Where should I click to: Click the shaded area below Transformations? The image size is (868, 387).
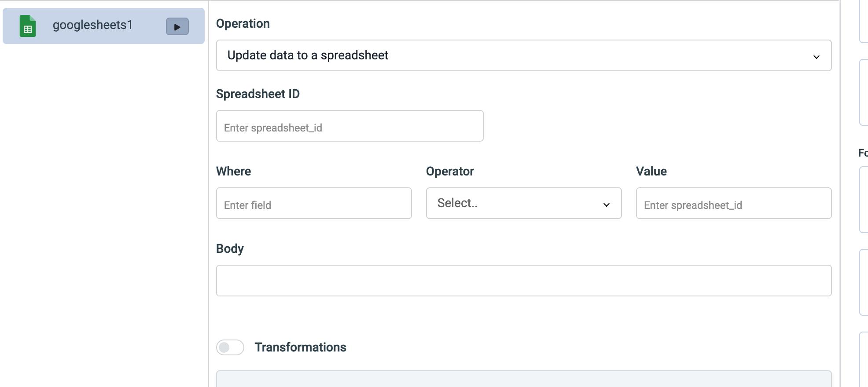[x=523, y=382]
